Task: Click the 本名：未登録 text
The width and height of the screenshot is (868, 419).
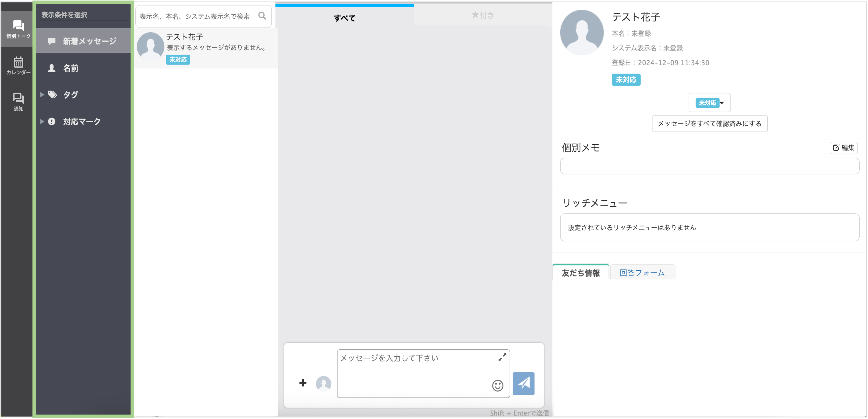Action: pos(631,34)
